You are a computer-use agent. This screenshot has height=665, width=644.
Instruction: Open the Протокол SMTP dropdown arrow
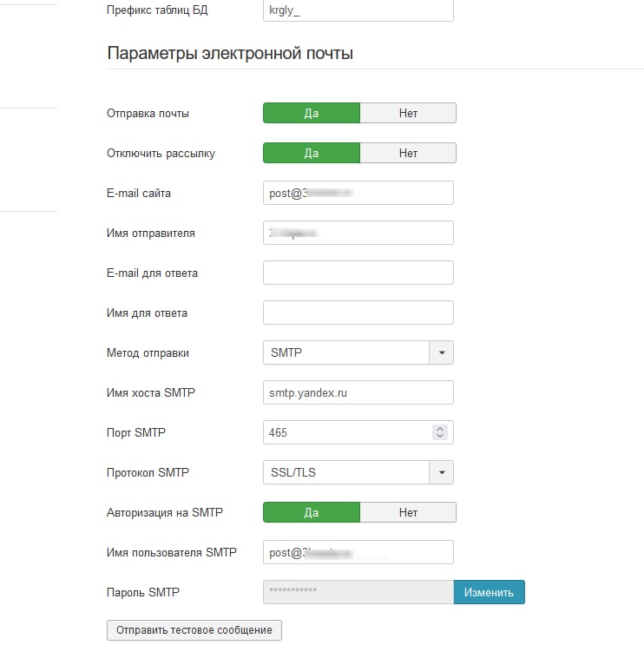(x=442, y=472)
